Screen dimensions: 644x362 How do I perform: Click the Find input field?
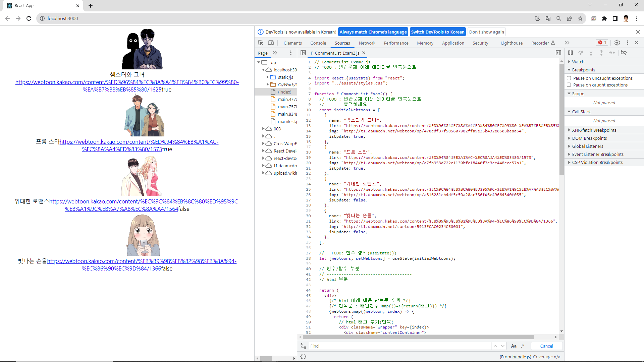point(399,346)
